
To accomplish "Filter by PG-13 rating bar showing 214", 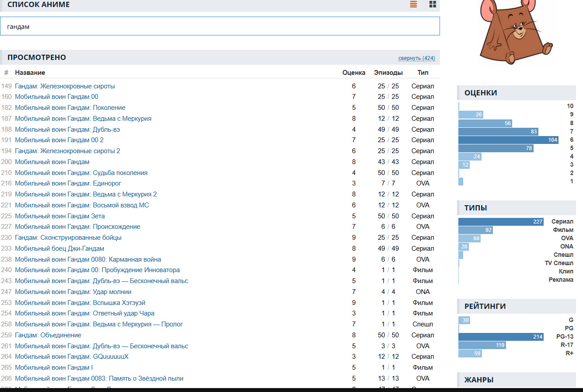I will click(501, 337).
